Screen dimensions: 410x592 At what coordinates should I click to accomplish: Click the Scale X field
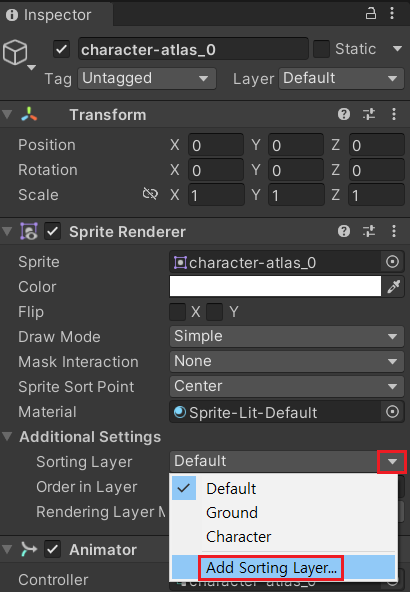[x=216, y=195]
